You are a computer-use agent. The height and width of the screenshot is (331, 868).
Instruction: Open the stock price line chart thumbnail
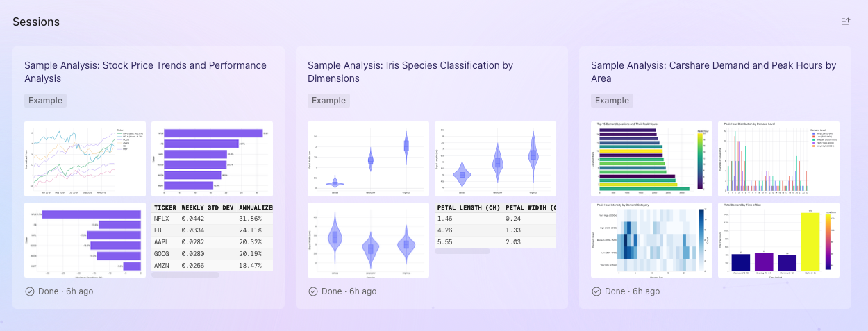pyautogui.click(x=85, y=159)
